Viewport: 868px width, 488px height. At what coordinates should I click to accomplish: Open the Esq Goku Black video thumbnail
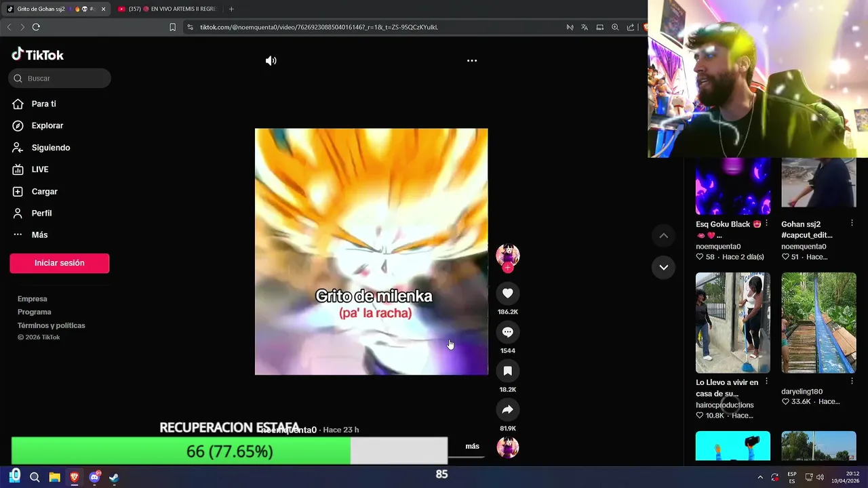[x=733, y=186]
